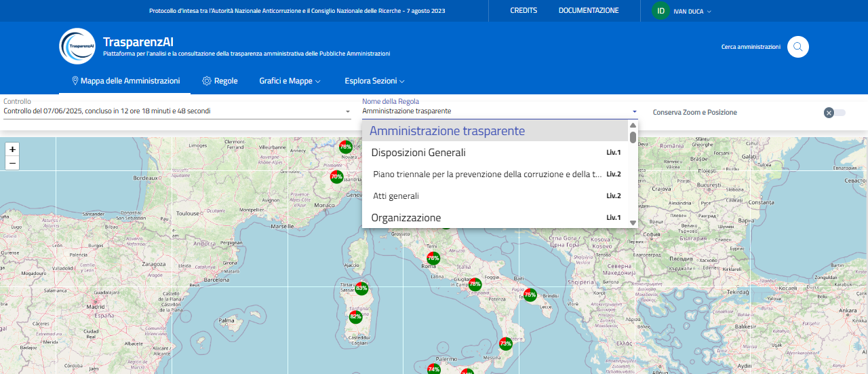Open the DOCUMENTAZIONE link
Screen dimensions: 868x374
coord(589,11)
